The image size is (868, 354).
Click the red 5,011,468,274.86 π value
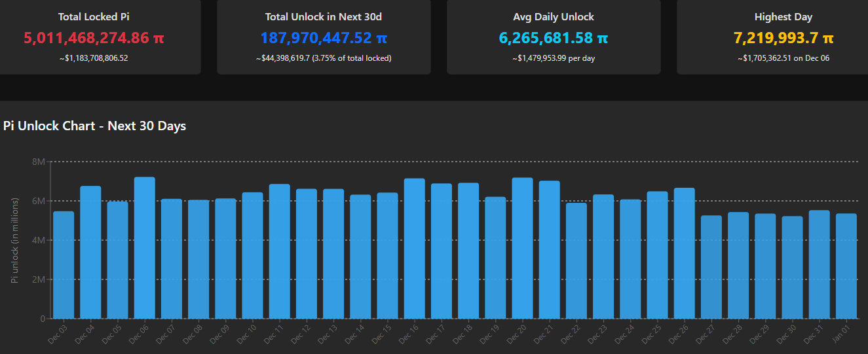[94, 38]
